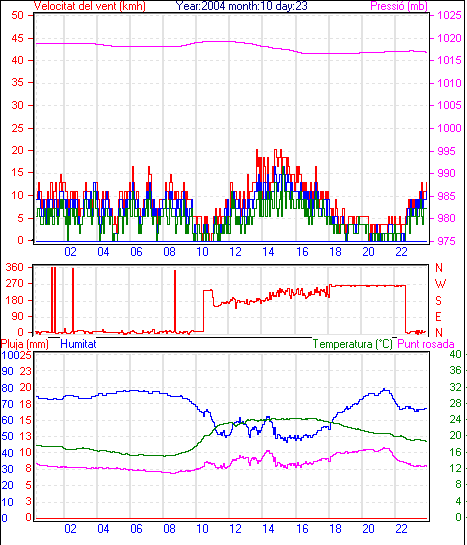Click the 'Pressió (mb)' axis title
Viewport: 467px width, 545px height.
coord(399,6)
